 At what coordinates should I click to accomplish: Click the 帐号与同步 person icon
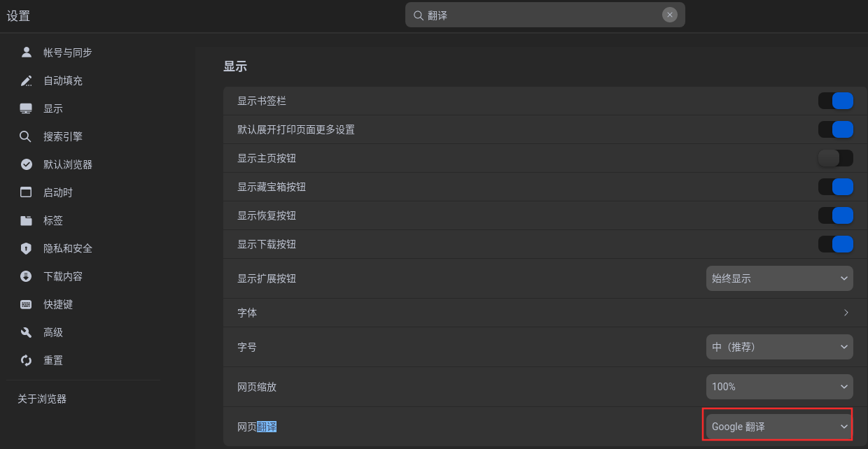tap(27, 52)
